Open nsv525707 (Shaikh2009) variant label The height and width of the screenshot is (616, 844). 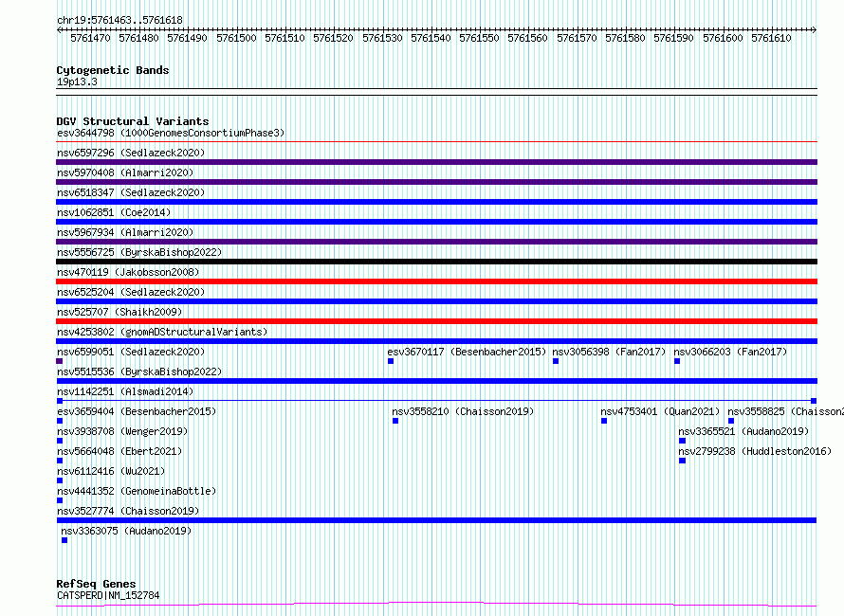(119, 312)
